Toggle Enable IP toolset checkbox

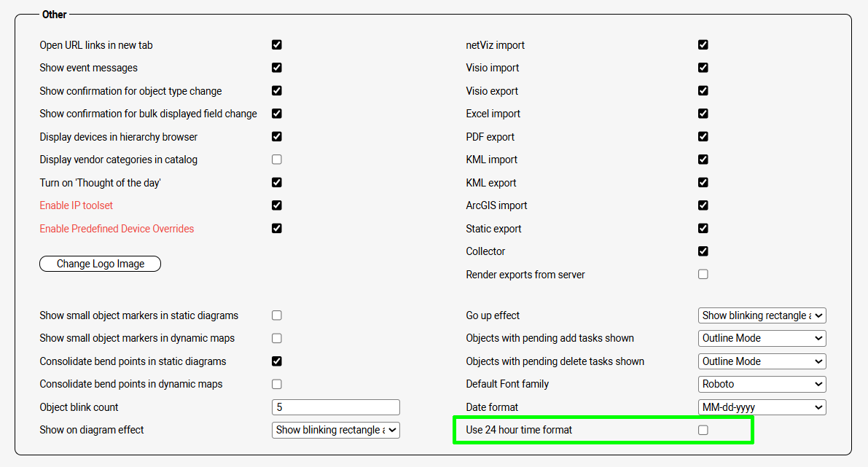click(277, 205)
